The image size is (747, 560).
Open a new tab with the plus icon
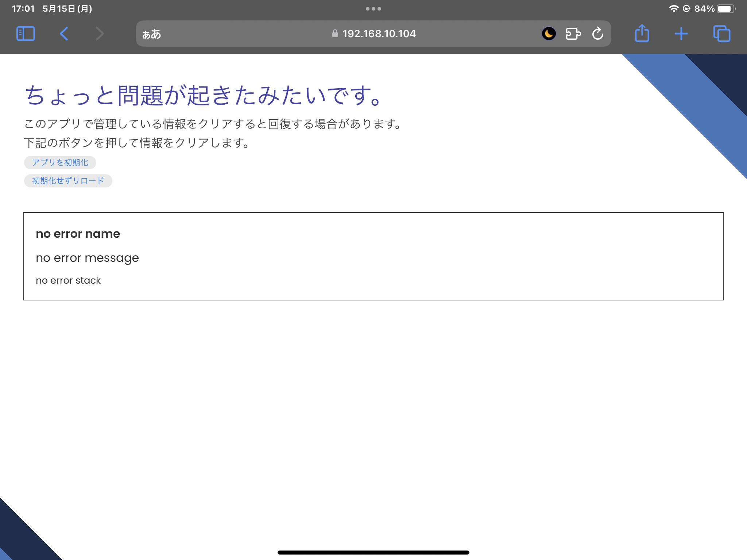pyautogui.click(x=681, y=33)
